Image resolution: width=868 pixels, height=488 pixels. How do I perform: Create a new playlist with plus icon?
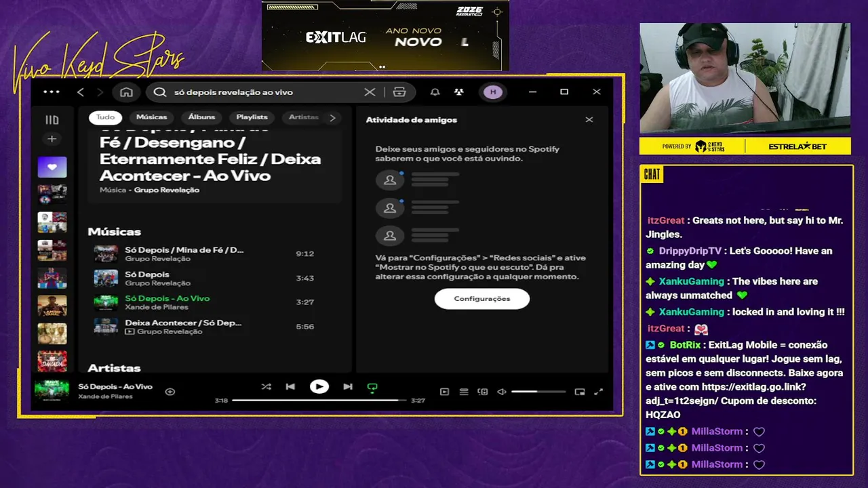click(52, 139)
